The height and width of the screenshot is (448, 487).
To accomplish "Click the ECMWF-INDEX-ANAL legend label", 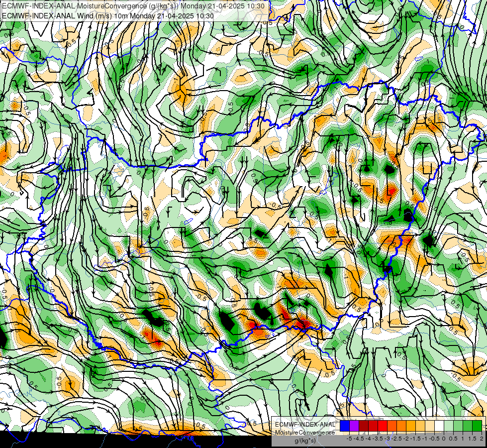I will (305, 425).
